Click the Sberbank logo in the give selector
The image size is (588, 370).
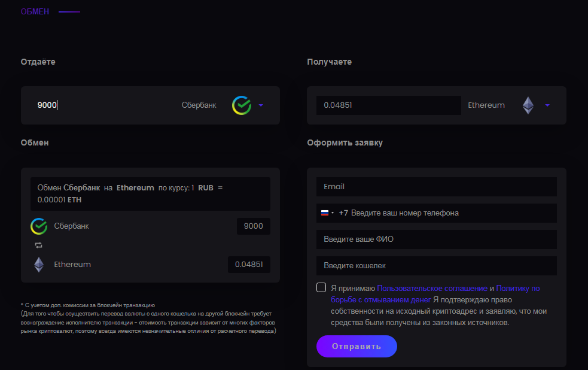pos(242,105)
